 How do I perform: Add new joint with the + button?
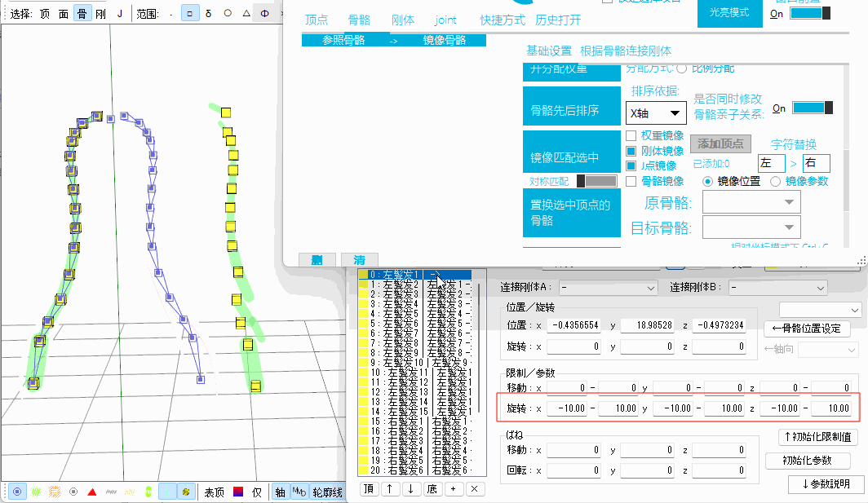point(453,489)
